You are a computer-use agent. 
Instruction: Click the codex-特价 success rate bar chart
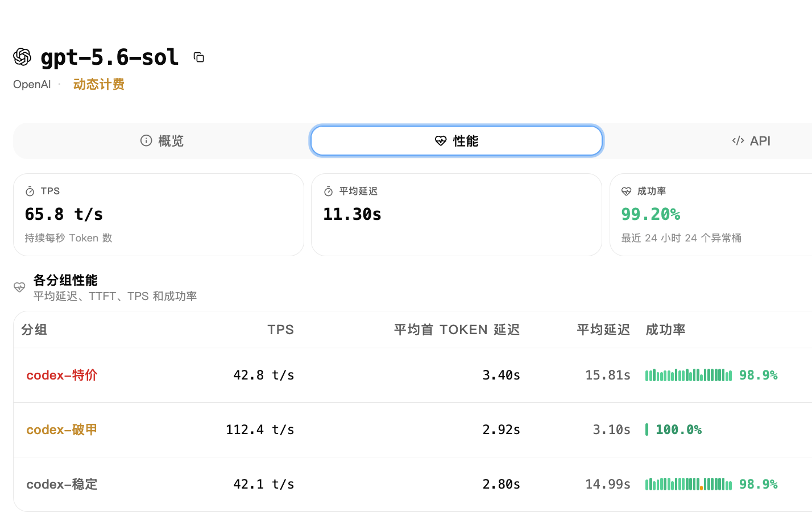[689, 375]
